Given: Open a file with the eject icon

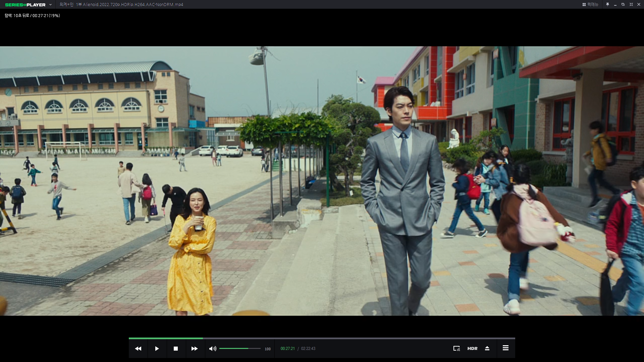Looking at the screenshot, I should point(487,349).
